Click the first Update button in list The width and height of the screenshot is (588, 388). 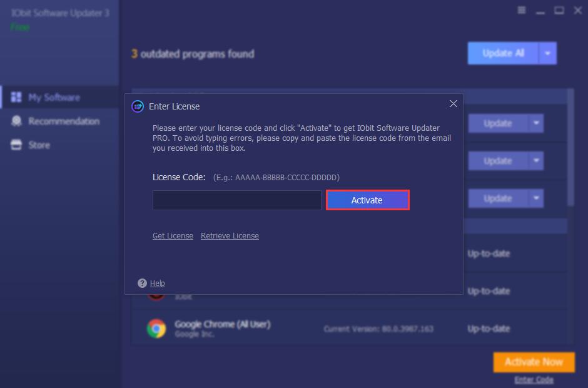pyautogui.click(x=498, y=123)
